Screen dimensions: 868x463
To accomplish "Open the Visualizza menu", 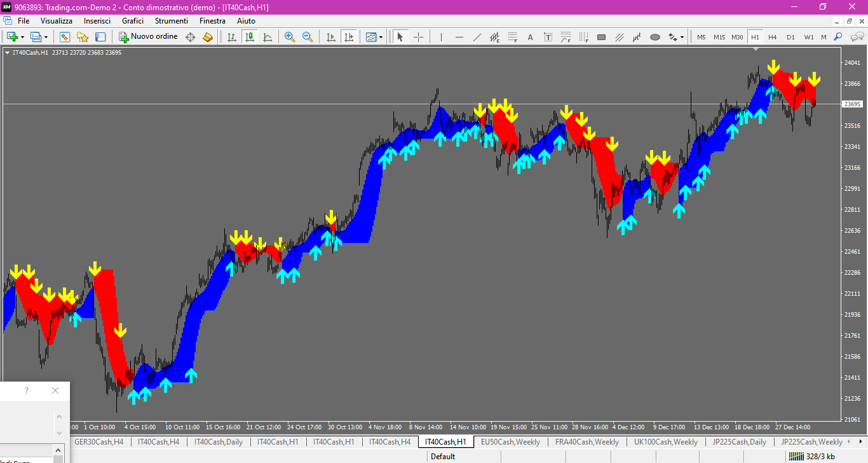I will 57,20.
